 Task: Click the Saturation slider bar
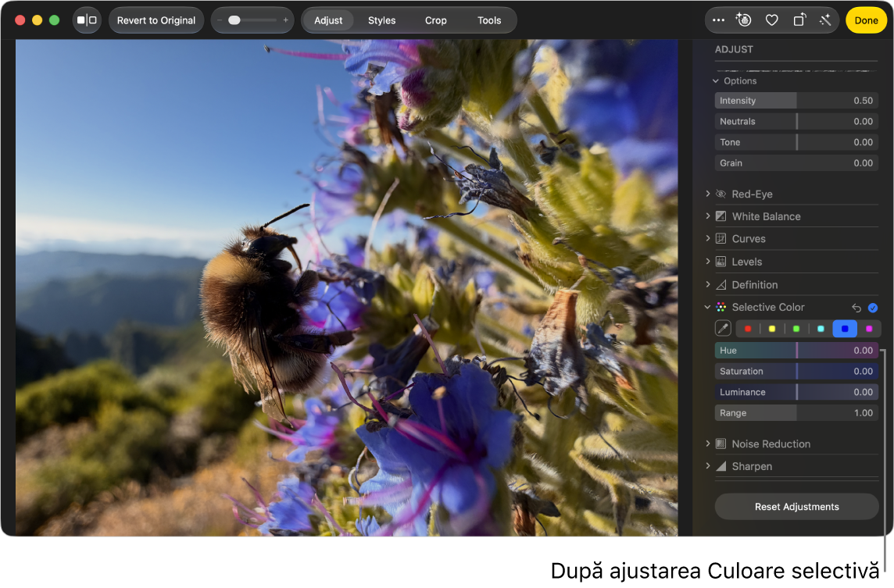(796, 372)
